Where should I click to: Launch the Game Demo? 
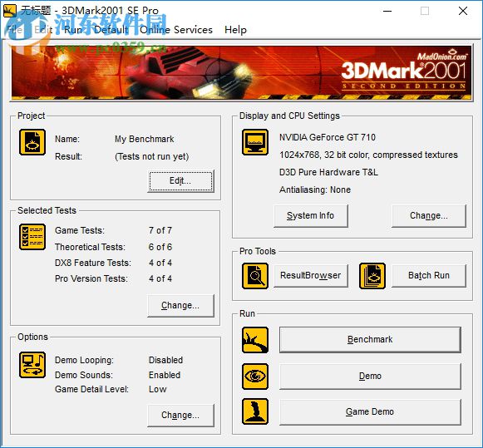coord(370,412)
